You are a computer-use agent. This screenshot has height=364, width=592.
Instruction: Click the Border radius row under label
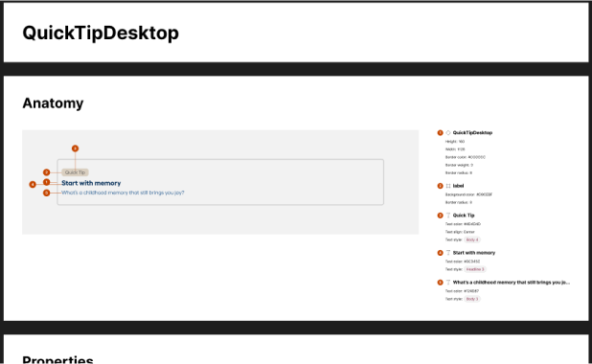click(x=459, y=202)
